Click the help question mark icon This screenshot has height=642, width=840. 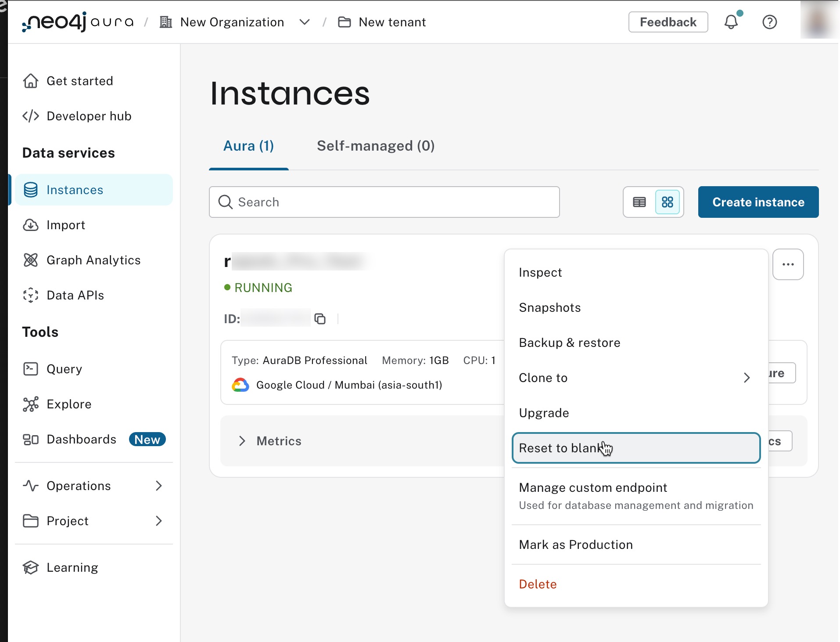(769, 22)
